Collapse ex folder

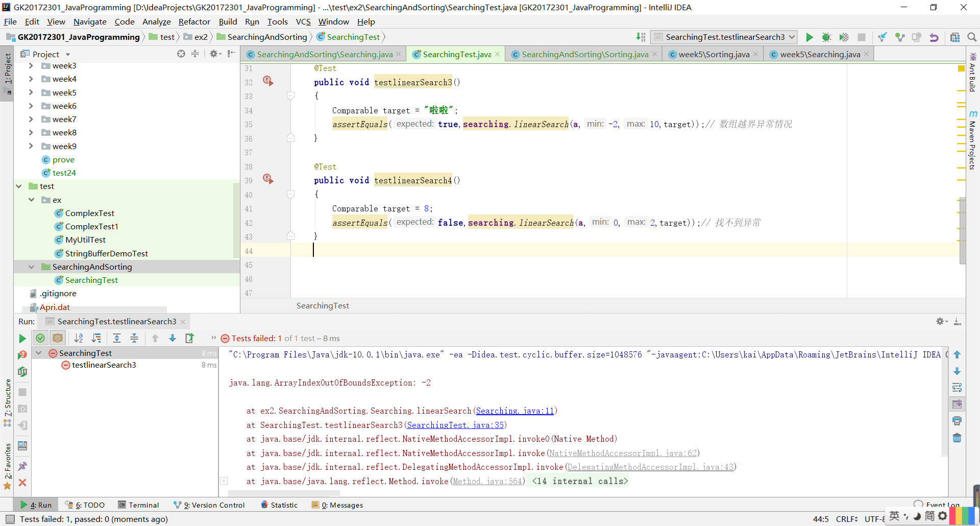[x=31, y=200]
